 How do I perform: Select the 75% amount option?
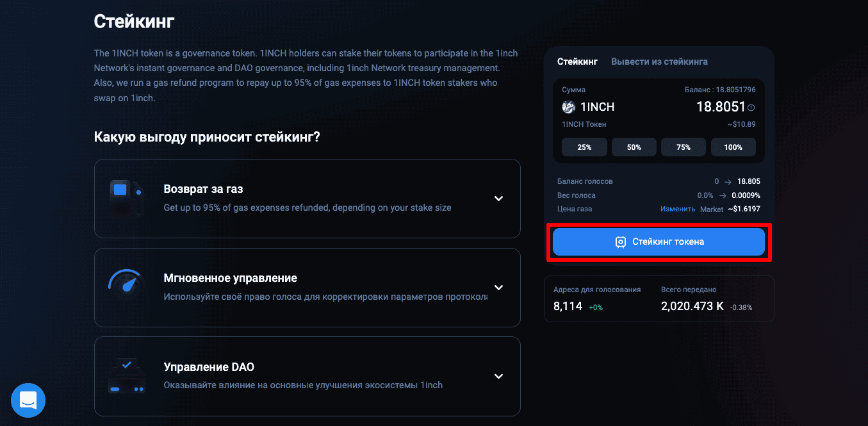coord(684,147)
